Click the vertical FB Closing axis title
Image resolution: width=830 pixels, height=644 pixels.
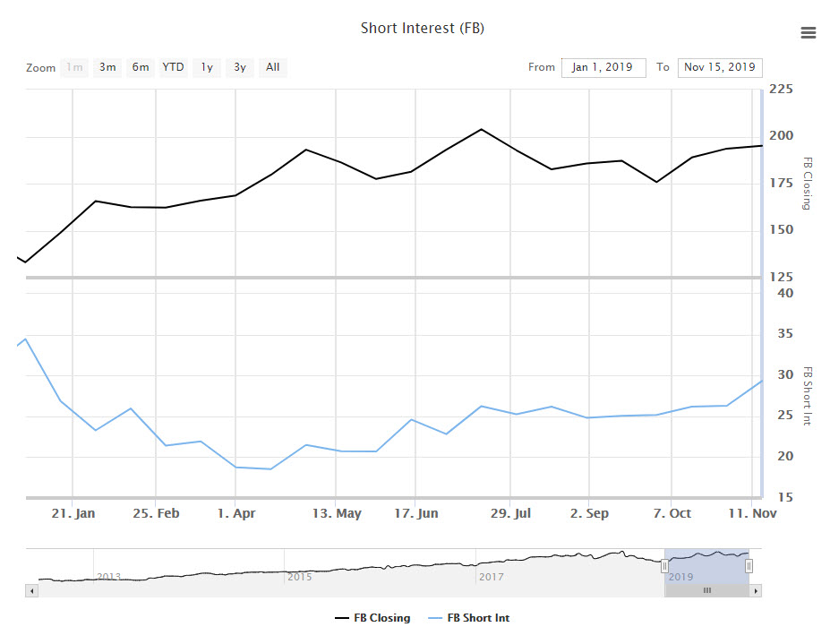click(x=808, y=184)
